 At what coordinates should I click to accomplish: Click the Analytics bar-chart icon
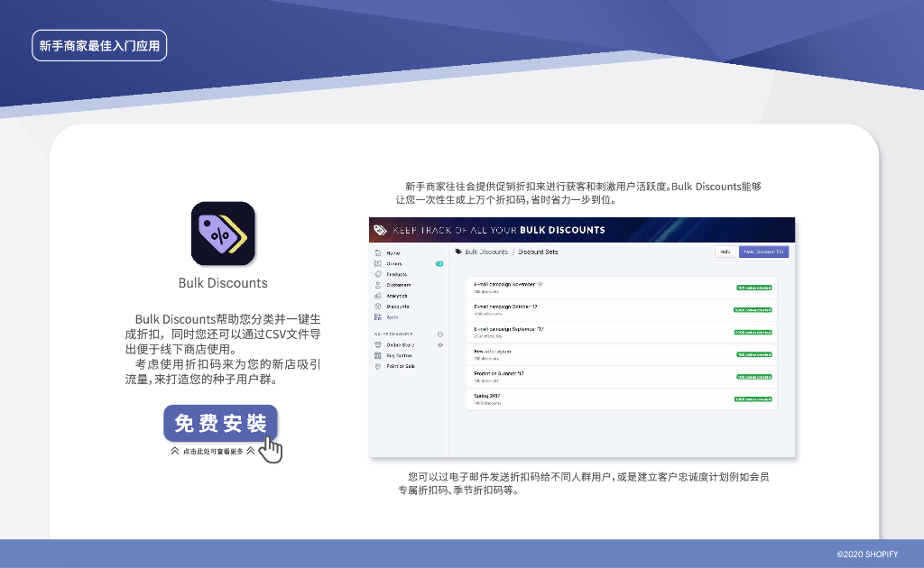(378, 296)
